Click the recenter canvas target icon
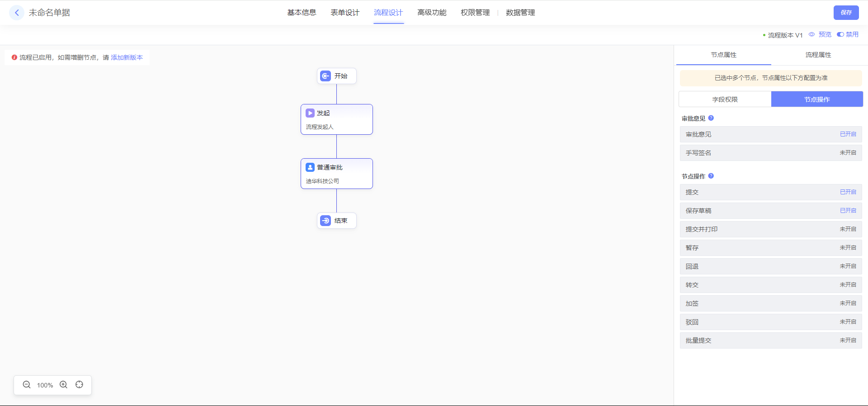This screenshot has width=868, height=406. [x=80, y=385]
